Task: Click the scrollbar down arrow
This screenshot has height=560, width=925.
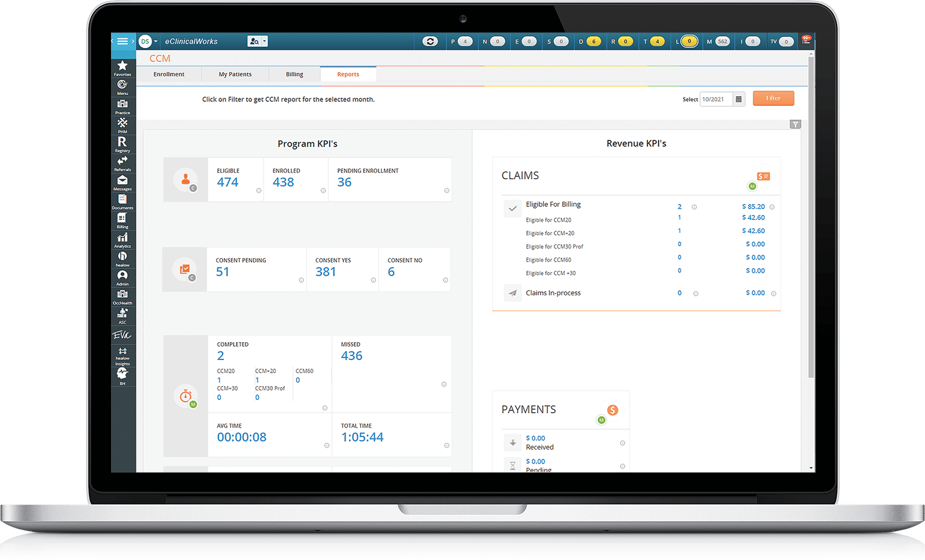Action: click(x=811, y=468)
